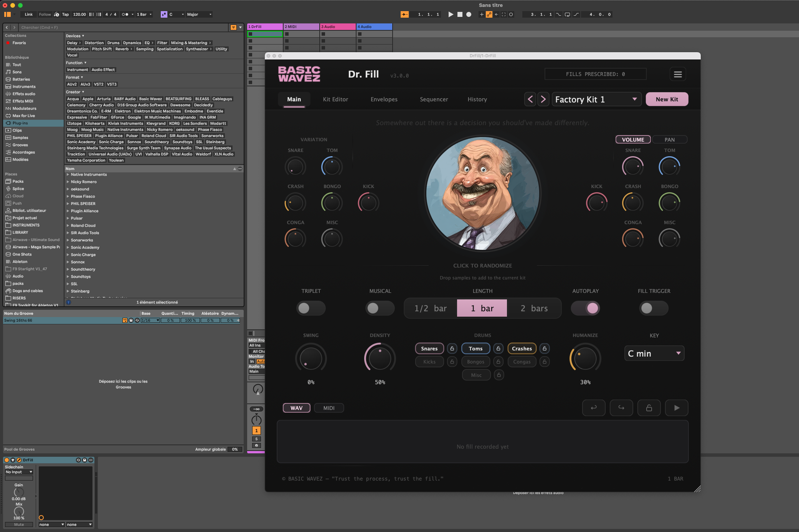Click Ableton Link button
The height and width of the screenshot is (532, 799).
pos(29,15)
